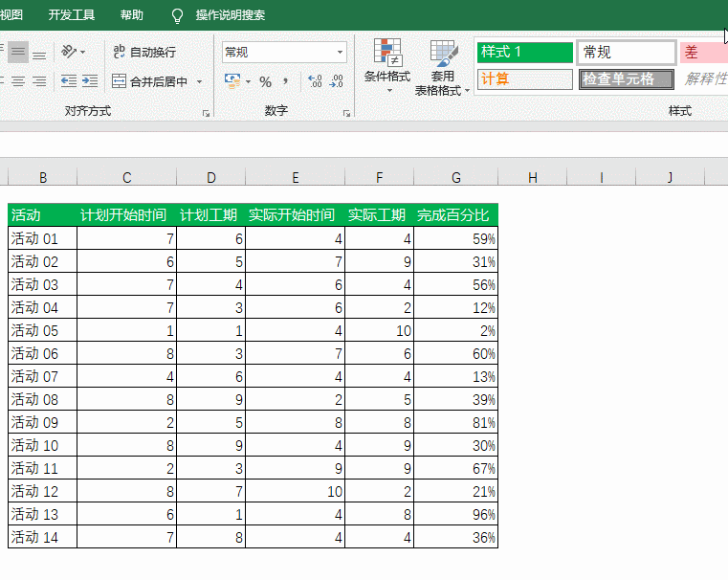Image resolution: width=728 pixels, height=580 pixels.
Task: Click decrease indent icon
Action: (x=69, y=81)
